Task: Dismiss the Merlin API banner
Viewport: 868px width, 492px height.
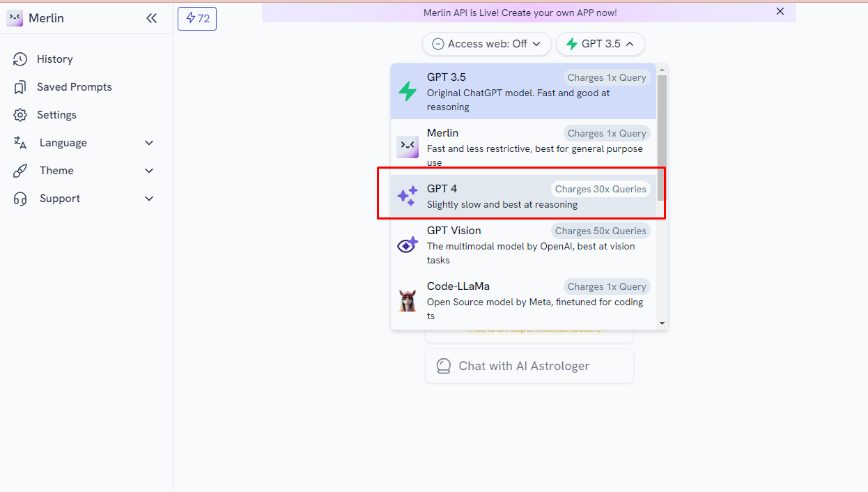Action: coord(780,12)
